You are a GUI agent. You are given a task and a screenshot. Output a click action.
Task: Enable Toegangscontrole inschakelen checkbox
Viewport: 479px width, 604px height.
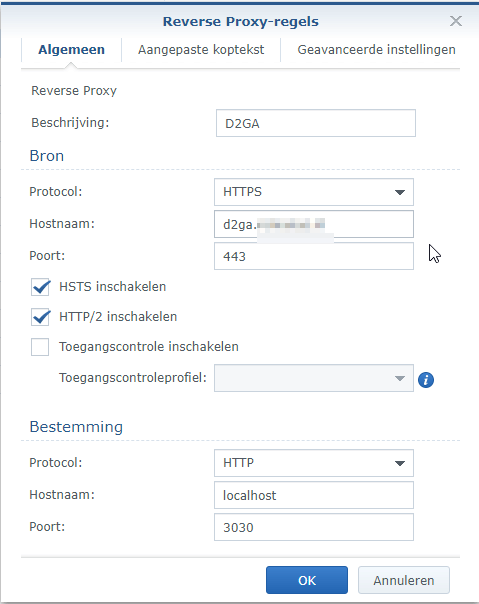coord(40,347)
